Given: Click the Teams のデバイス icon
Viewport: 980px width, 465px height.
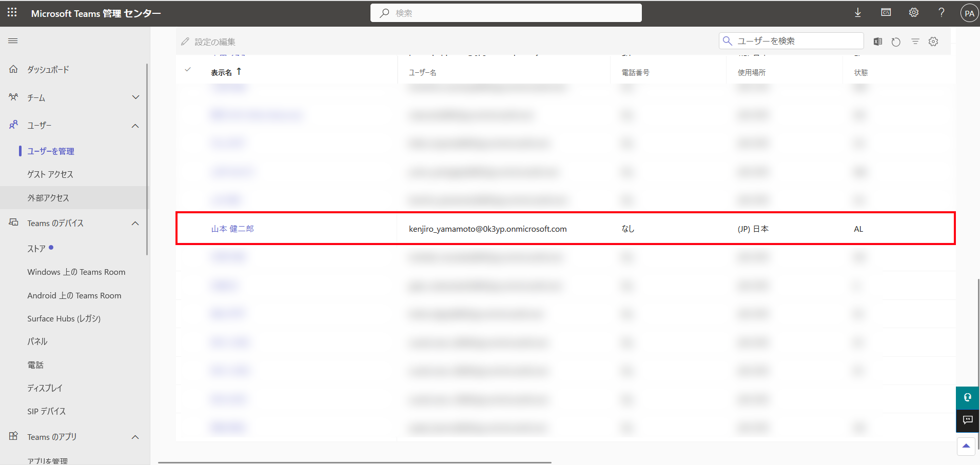Looking at the screenshot, I should 14,223.
